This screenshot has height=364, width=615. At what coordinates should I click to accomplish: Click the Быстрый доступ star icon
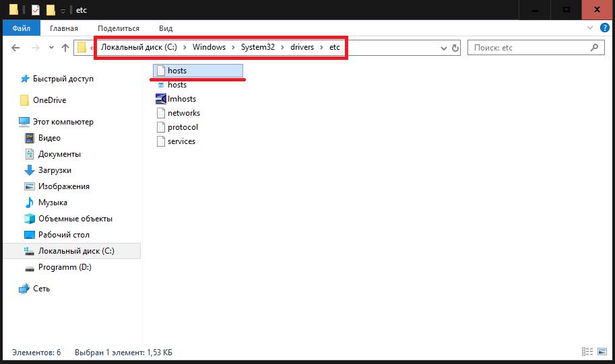pyautogui.click(x=25, y=79)
